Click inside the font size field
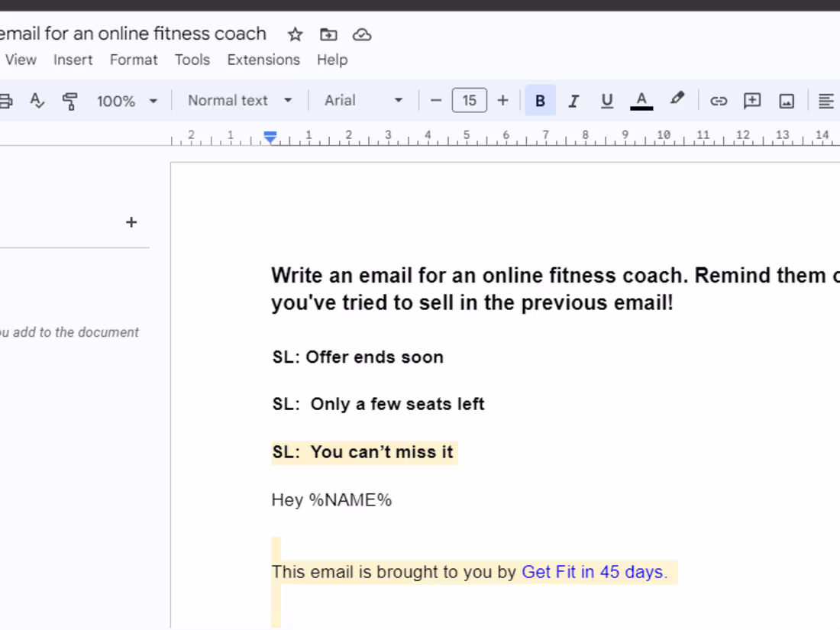This screenshot has height=630, width=840. 470,100
